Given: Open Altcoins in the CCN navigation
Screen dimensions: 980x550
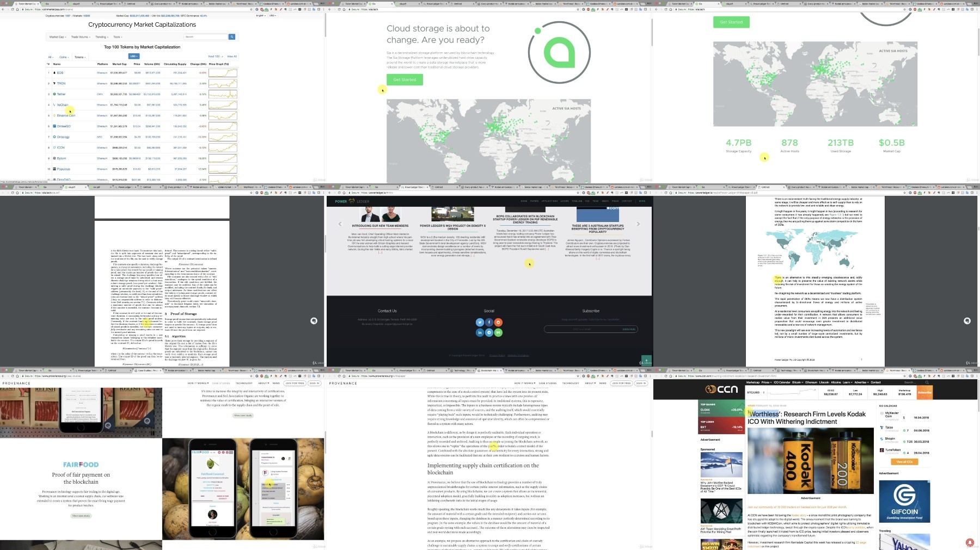Looking at the screenshot, I should [x=836, y=382].
